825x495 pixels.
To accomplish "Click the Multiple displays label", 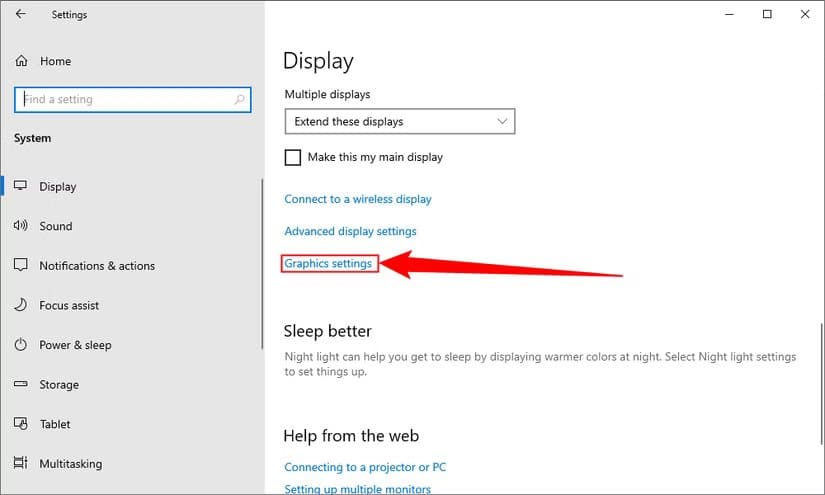I will [327, 94].
